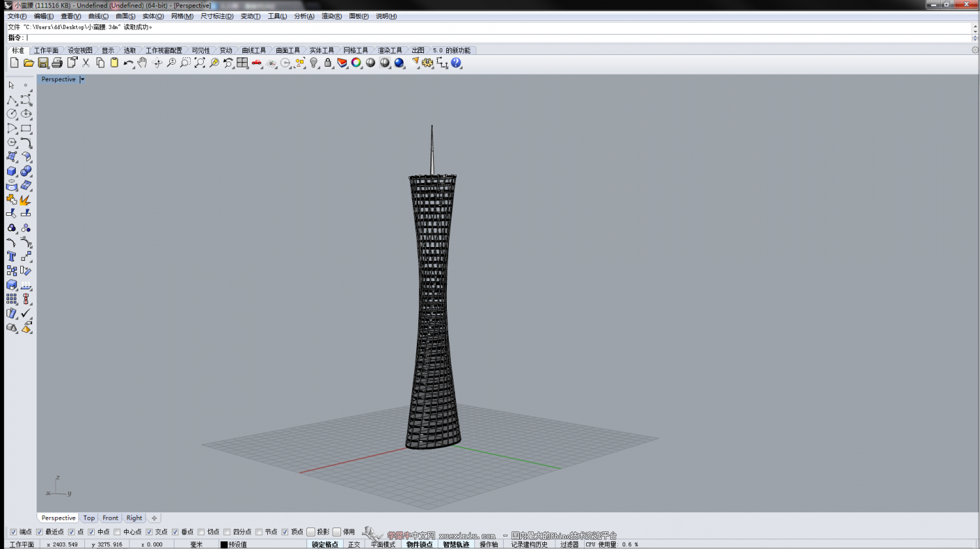
Task: Enable the 节点 osnap checkbox
Action: tap(259, 532)
